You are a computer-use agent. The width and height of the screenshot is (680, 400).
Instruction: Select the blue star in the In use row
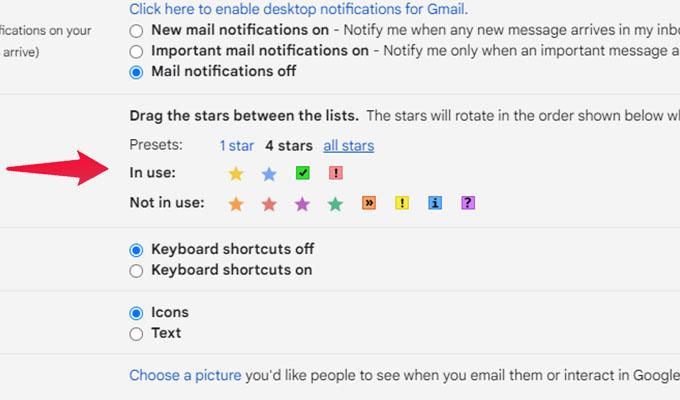tap(269, 174)
